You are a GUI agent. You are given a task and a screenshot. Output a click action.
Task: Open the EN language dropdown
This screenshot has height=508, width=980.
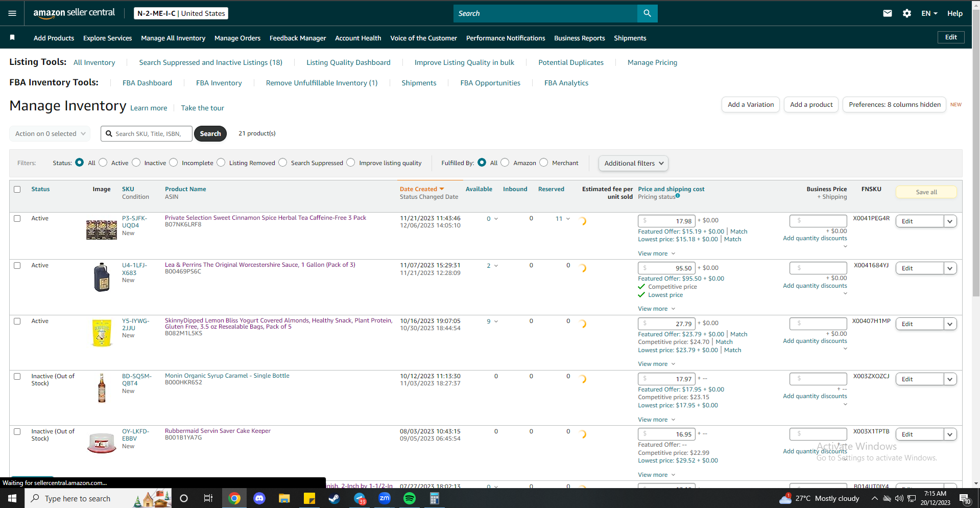click(929, 13)
